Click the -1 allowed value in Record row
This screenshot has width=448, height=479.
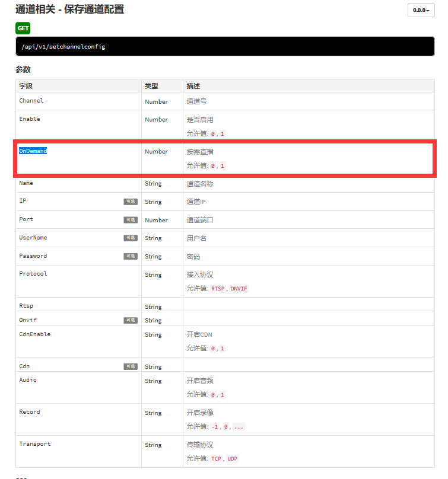(x=215, y=427)
